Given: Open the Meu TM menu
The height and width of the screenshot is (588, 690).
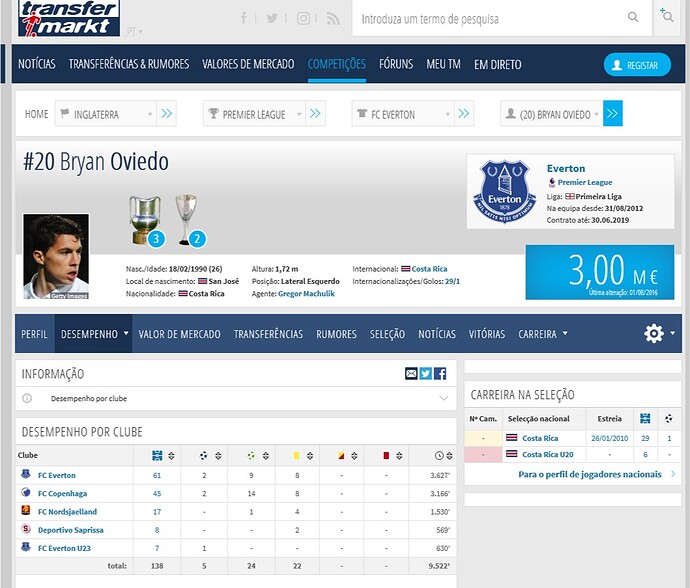Looking at the screenshot, I should click(444, 64).
